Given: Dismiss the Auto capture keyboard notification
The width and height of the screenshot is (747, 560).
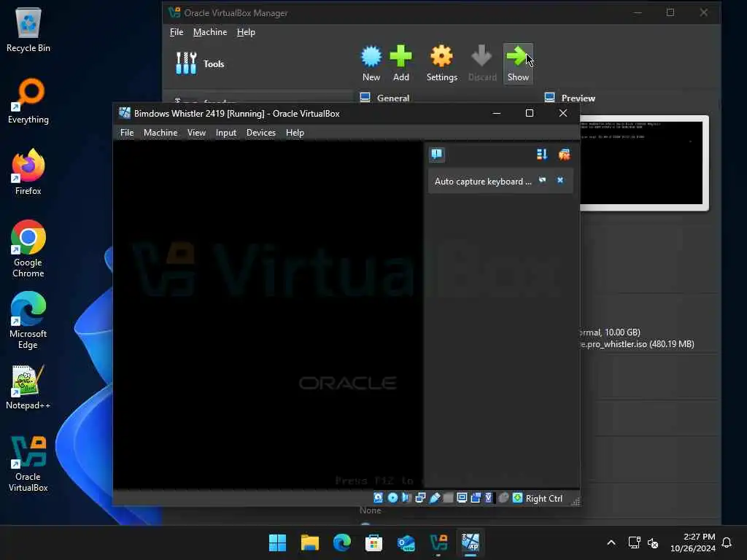Looking at the screenshot, I should click(560, 181).
